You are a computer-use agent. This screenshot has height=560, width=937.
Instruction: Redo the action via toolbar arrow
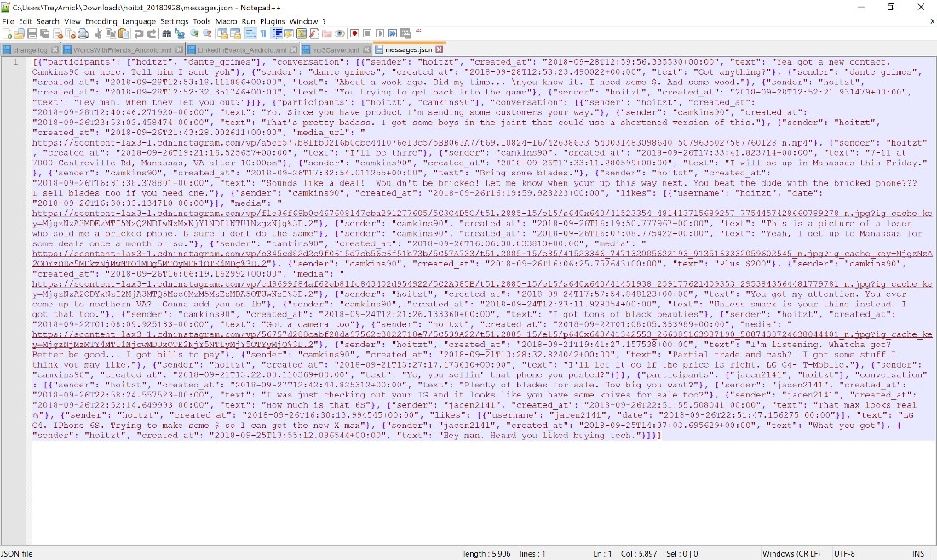point(152,34)
